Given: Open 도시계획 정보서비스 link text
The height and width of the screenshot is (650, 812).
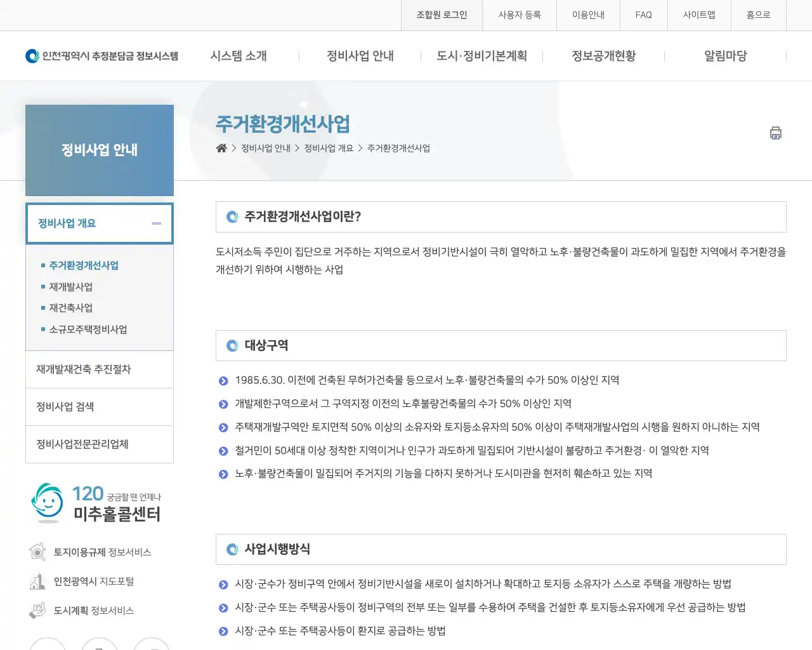Looking at the screenshot, I should click(x=94, y=611).
